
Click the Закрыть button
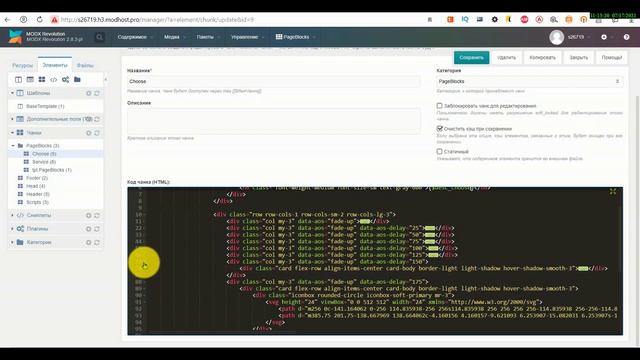pyautogui.click(x=579, y=58)
